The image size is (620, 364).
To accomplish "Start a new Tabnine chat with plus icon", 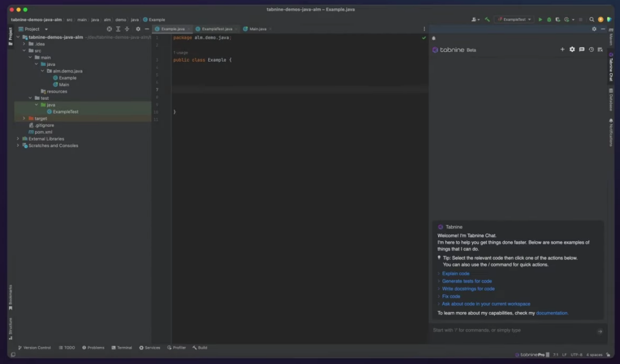I will [562, 50].
